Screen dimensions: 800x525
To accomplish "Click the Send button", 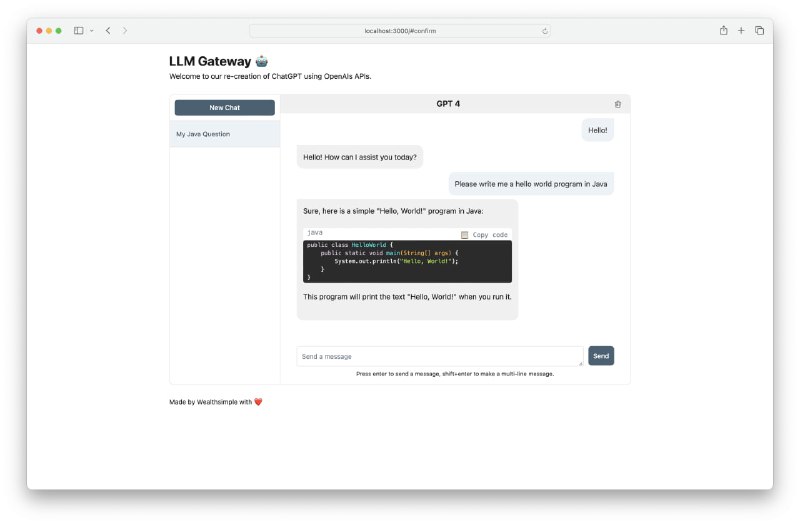I will (x=601, y=356).
